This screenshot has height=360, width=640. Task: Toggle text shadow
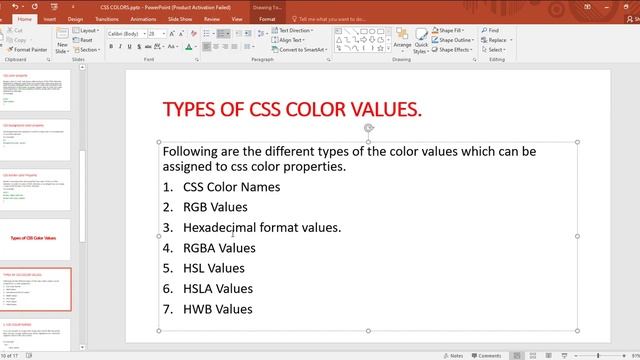139,47
